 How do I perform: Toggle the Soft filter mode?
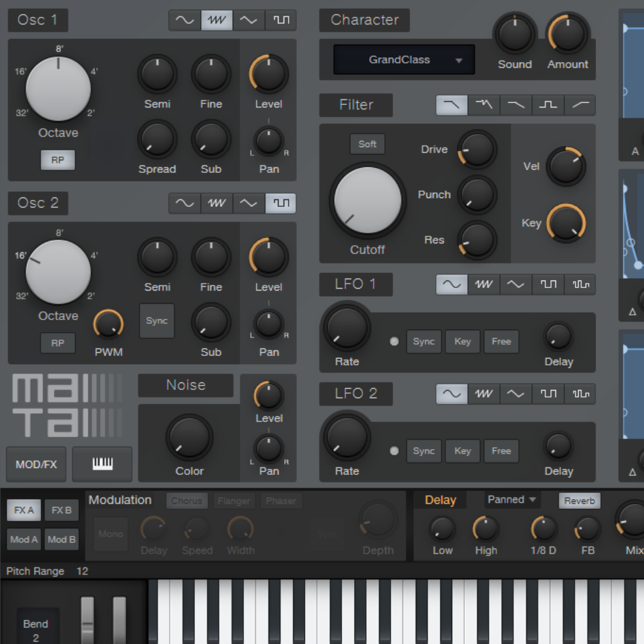point(367,144)
